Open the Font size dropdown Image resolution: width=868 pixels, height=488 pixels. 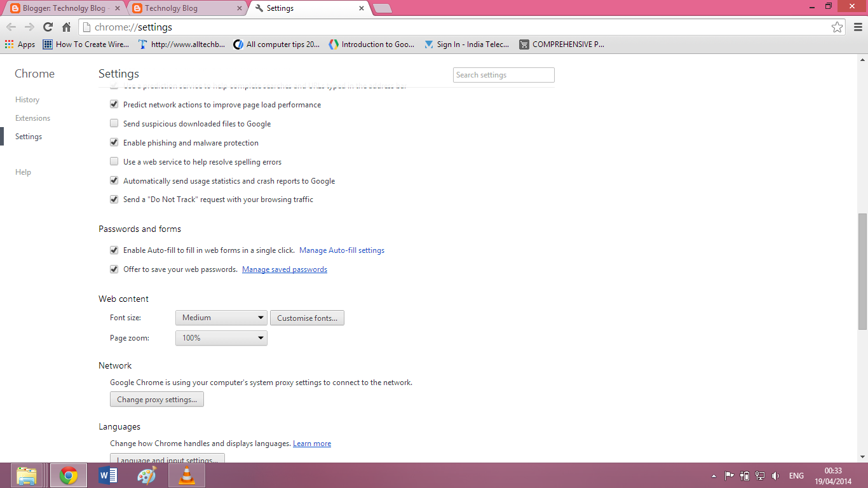(221, 318)
